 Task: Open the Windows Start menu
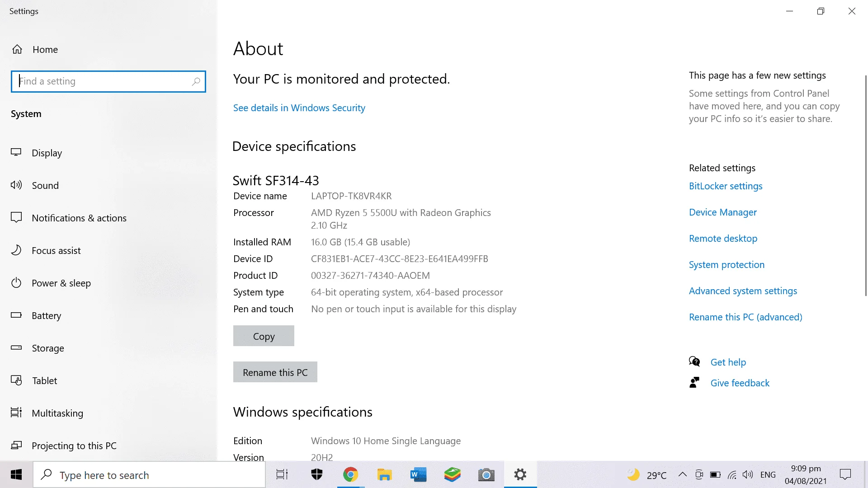click(x=16, y=474)
